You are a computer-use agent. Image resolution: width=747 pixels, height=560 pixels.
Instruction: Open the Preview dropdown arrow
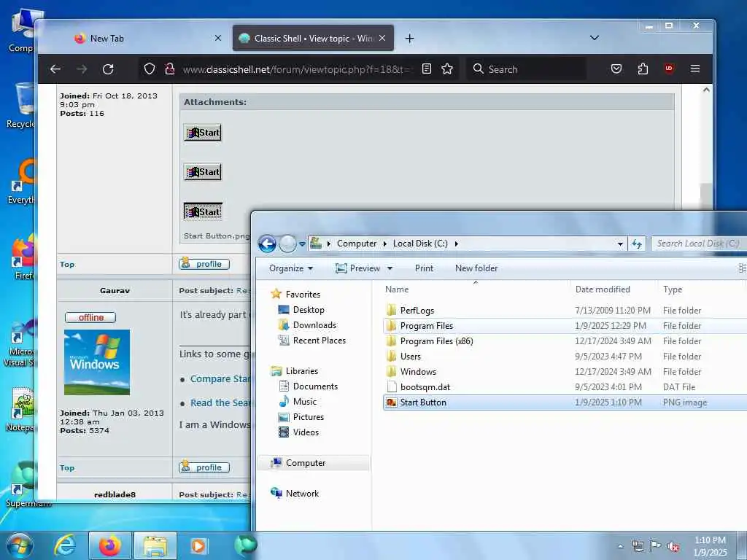(x=390, y=268)
